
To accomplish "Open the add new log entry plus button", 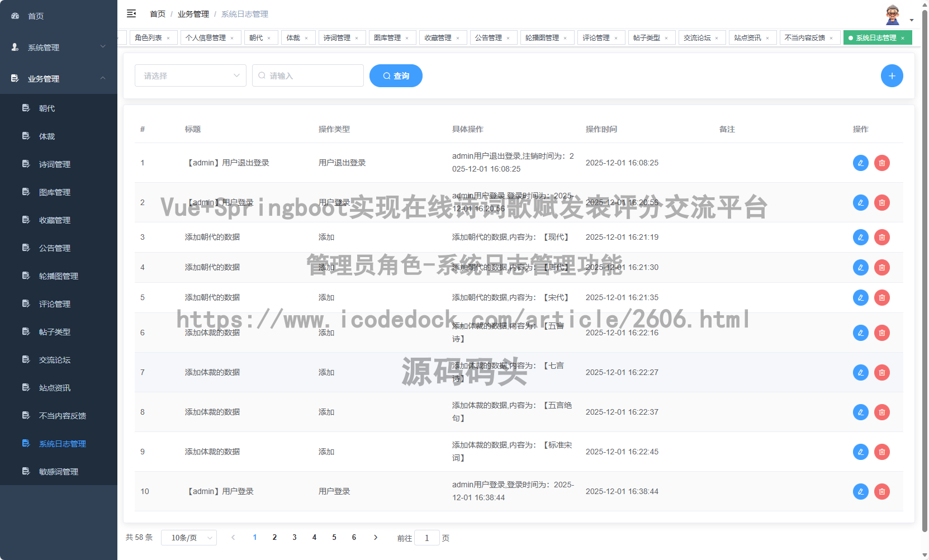I will tap(892, 75).
